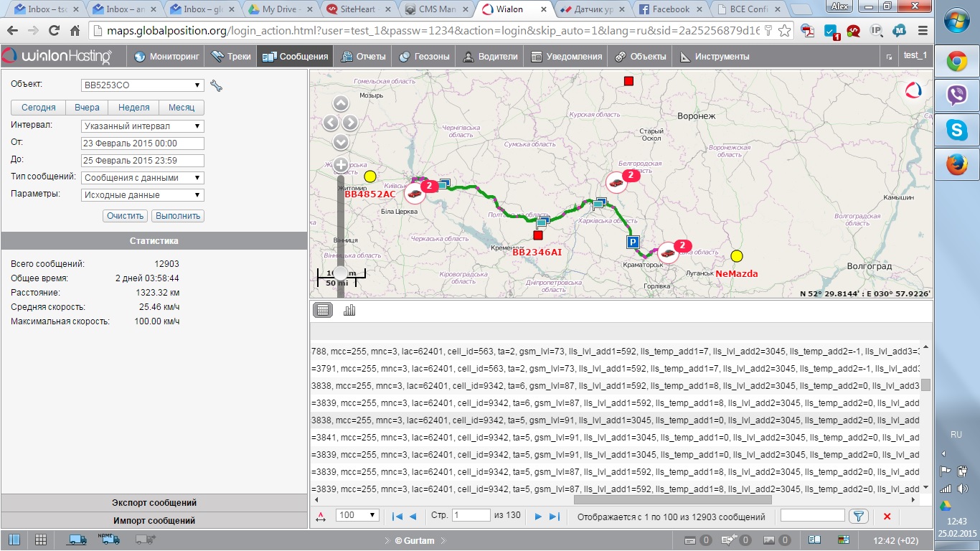The image size is (980, 551).
Task: Open object properties wrench icon
Action: point(216,86)
